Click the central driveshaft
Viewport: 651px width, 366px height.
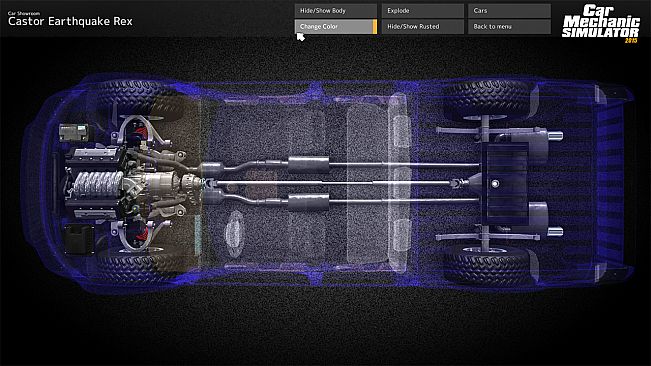point(333,183)
